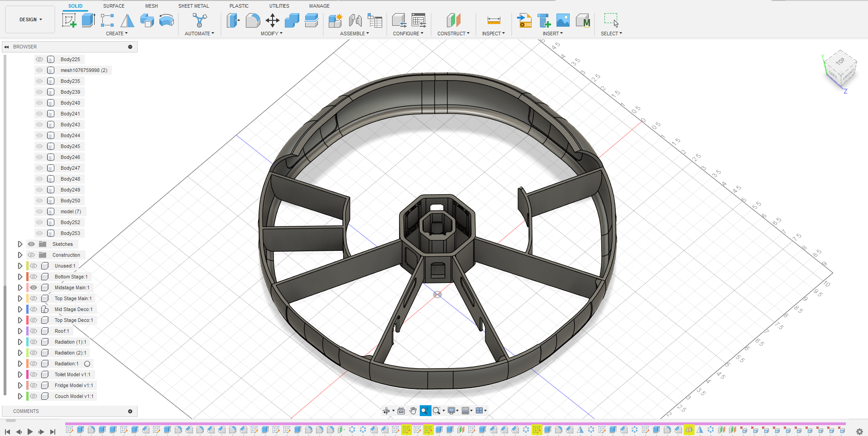Open the CONSTRUCT menu
The height and width of the screenshot is (436, 868).
tap(453, 34)
